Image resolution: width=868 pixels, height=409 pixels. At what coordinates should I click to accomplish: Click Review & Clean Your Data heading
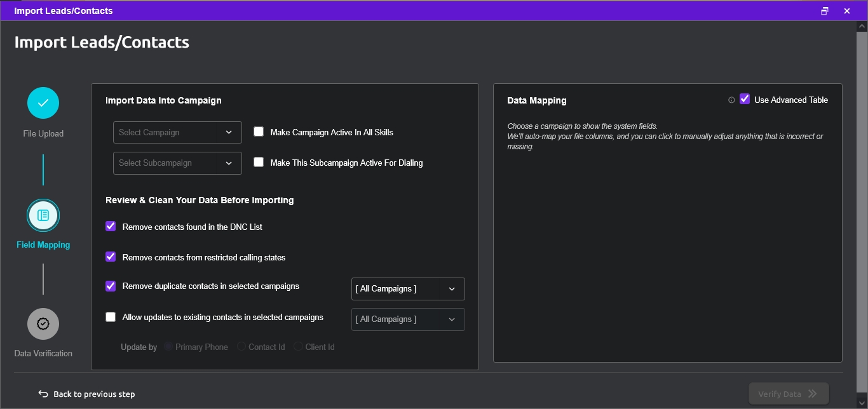pos(200,200)
